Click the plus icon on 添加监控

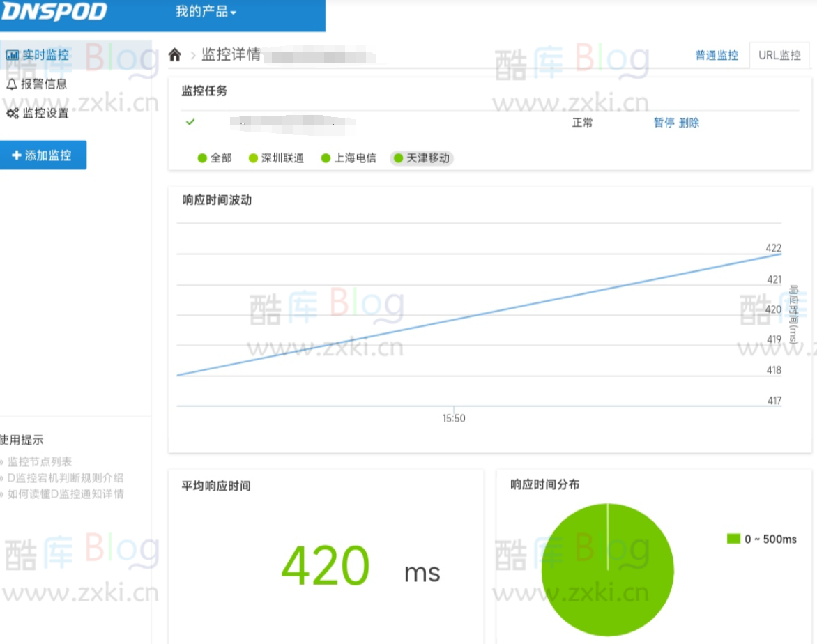pyautogui.click(x=17, y=155)
